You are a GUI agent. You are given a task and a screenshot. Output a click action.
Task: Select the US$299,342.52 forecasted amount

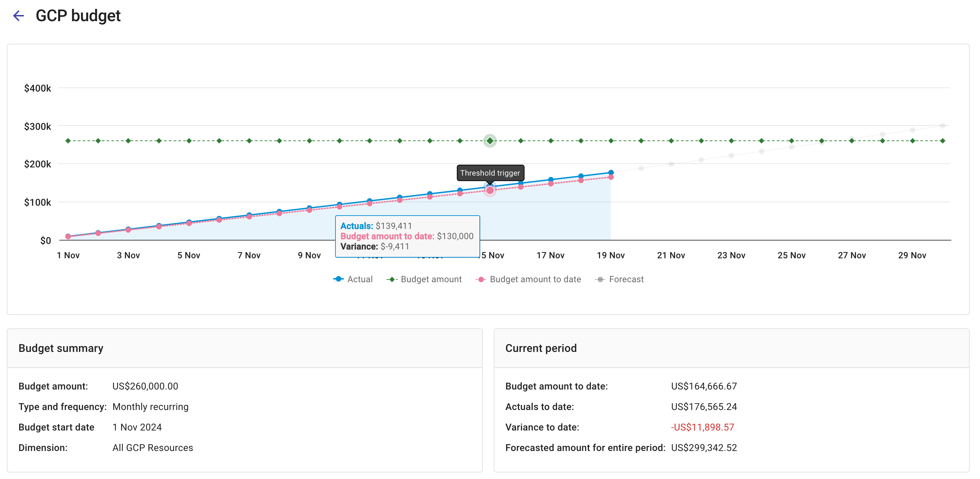(704, 448)
